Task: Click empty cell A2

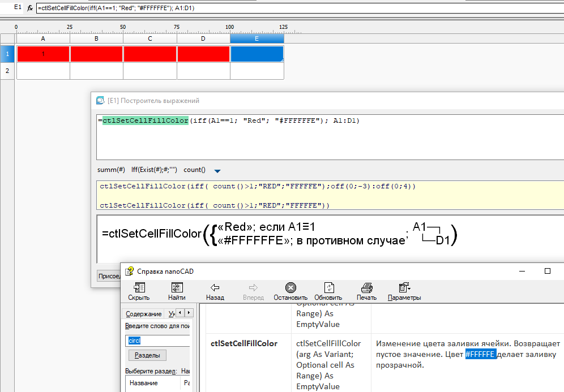Action: [43, 71]
